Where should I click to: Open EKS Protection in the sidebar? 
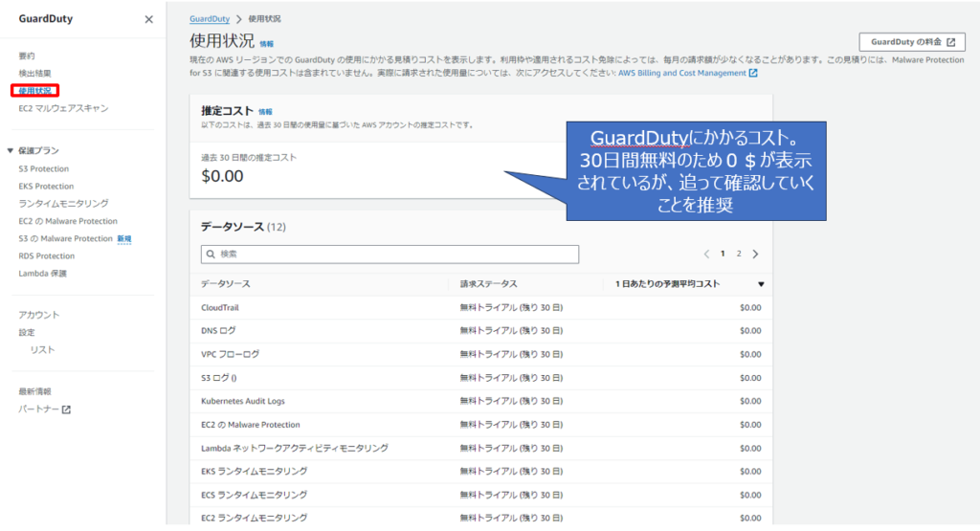click(x=46, y=187)
